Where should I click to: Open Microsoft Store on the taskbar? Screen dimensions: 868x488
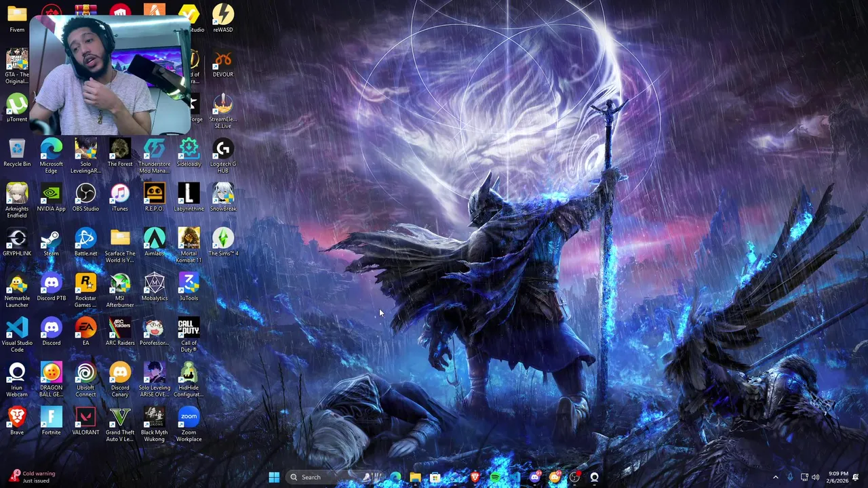435,477
